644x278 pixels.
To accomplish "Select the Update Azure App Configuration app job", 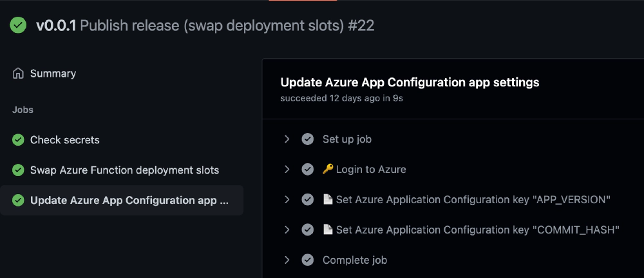I will tap(122, 200).
